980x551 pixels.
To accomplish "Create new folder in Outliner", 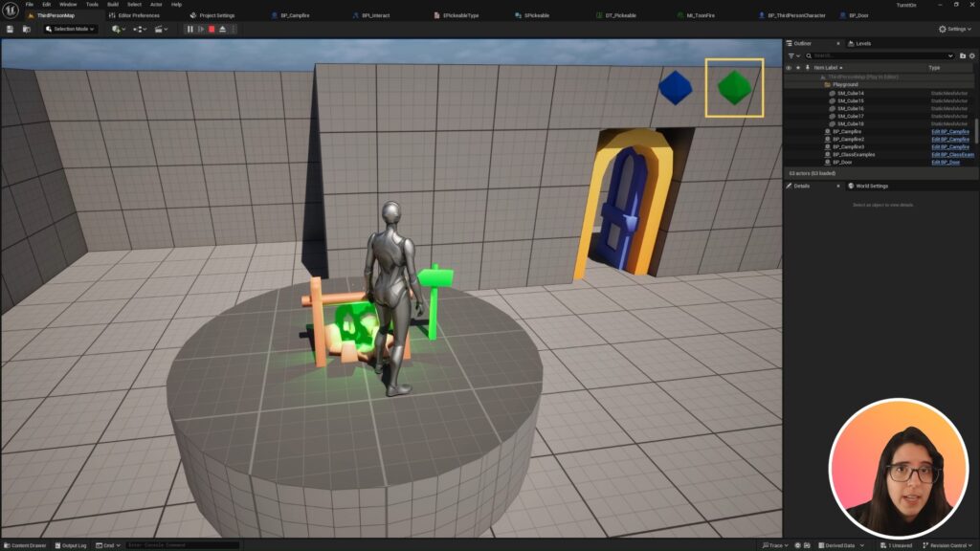I will 963,55.
